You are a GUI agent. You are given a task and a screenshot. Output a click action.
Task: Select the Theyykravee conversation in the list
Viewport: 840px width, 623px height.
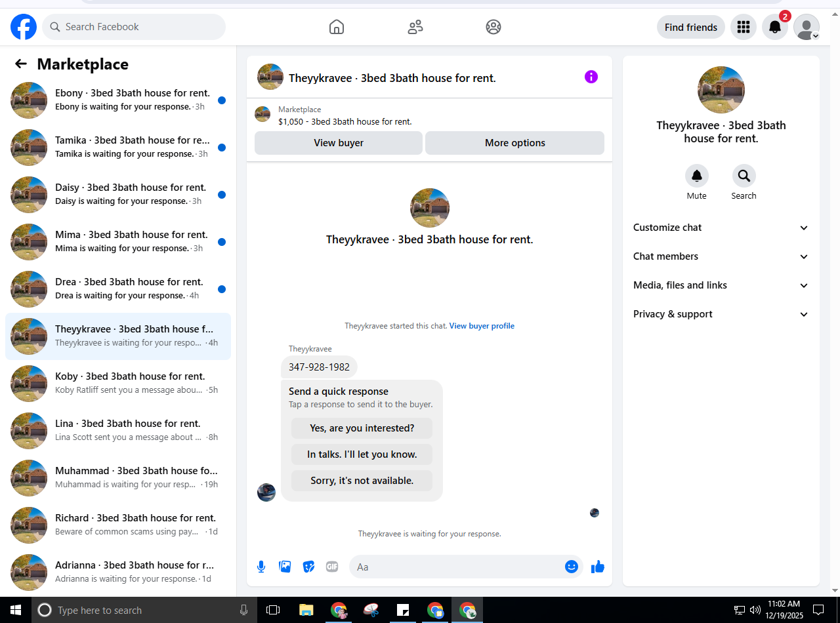(x=118, y=336)
